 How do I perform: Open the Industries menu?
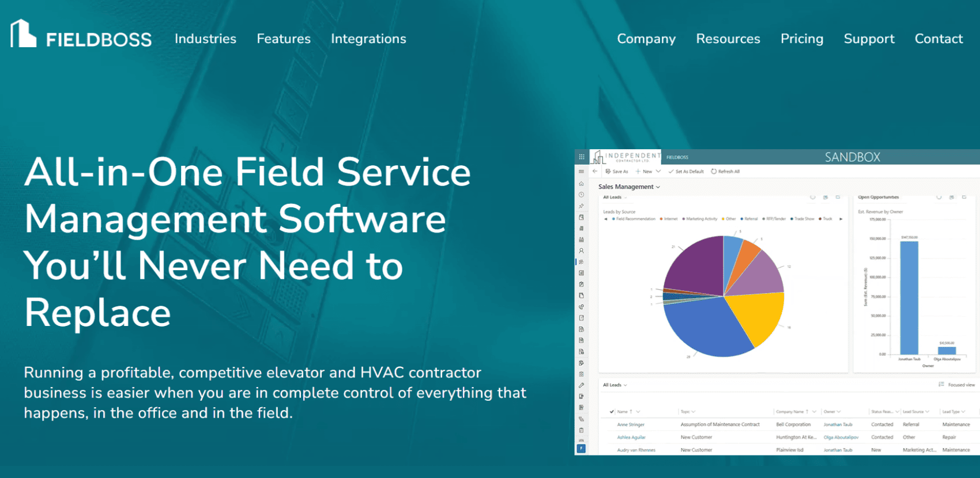205,39
